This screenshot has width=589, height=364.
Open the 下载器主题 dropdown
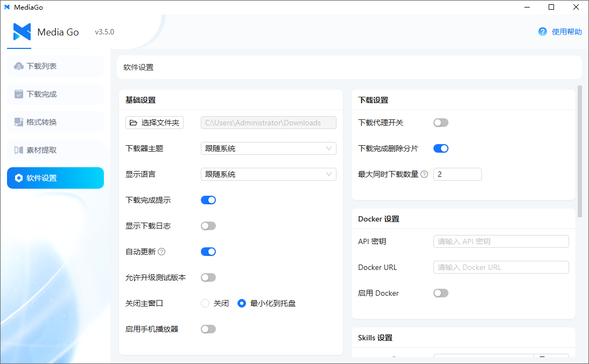tap(269, 148)
